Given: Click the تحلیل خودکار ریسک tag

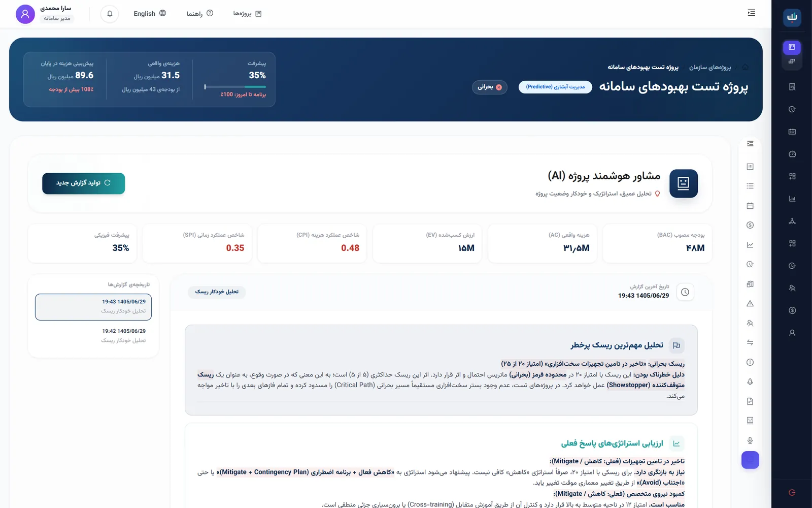Looking at the screenshot, I should [217, 292].
